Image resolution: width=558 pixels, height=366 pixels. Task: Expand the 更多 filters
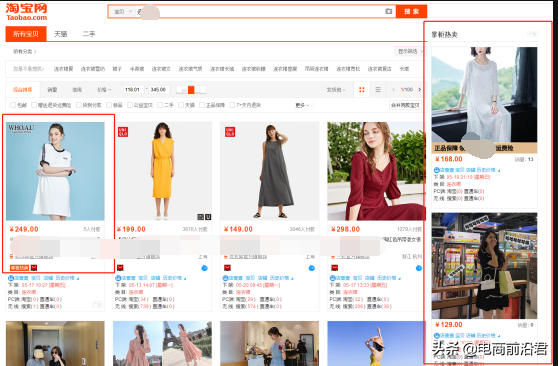coord(302,105)
